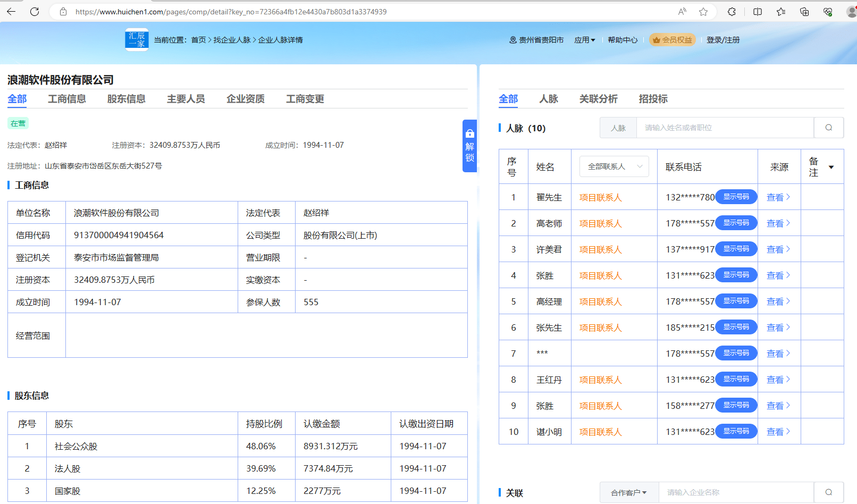This screenshot has width=857, height=504.
Task: Click 找企业人脉 breadcrumb link
Action: tap(232, 40)
